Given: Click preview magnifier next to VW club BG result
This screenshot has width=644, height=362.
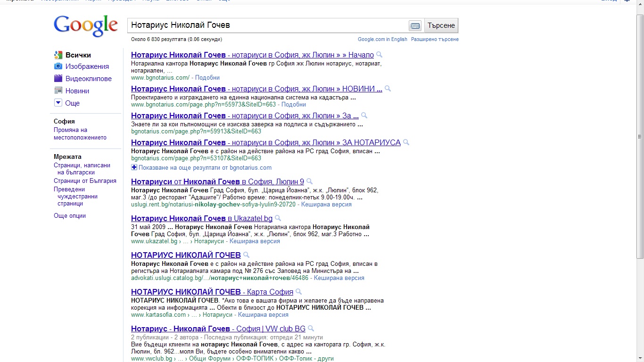Looking at the screenshot, I should pyautogui.click(x=311, y=329).
